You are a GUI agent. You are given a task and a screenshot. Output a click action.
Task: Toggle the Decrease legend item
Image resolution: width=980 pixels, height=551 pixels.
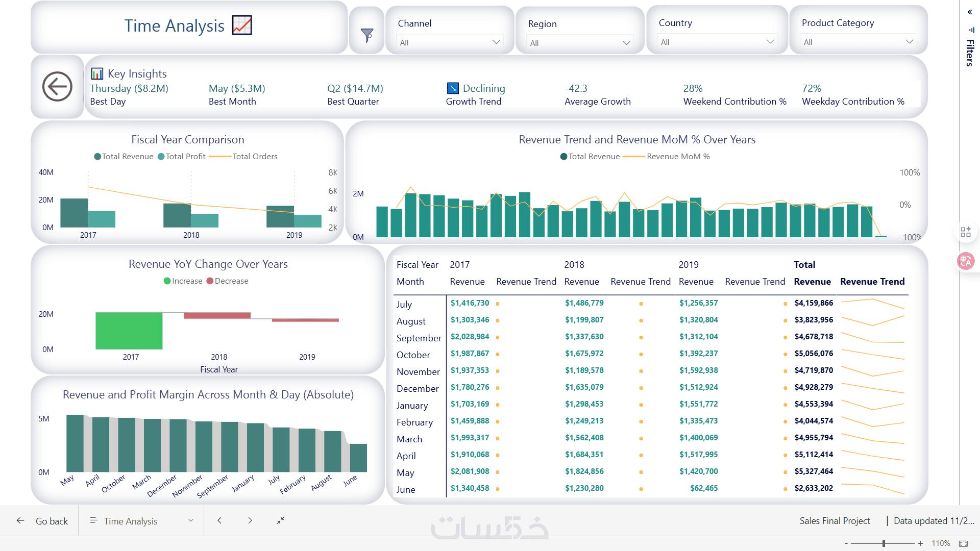click(228, 281)
